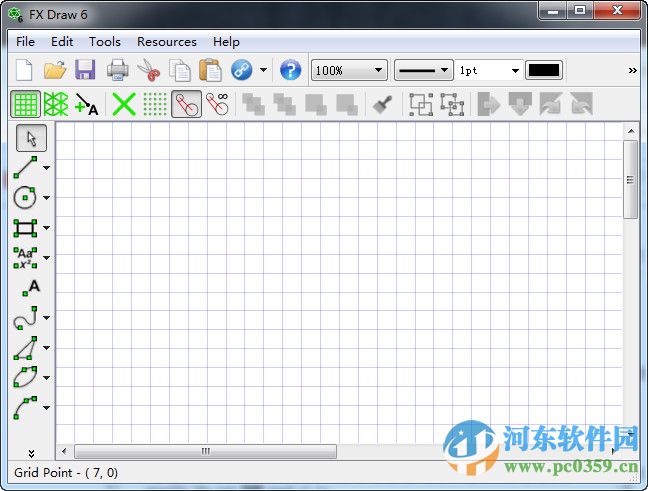
Task: Toggle the infinite compass mode button
Action: (x=217, y=104)
